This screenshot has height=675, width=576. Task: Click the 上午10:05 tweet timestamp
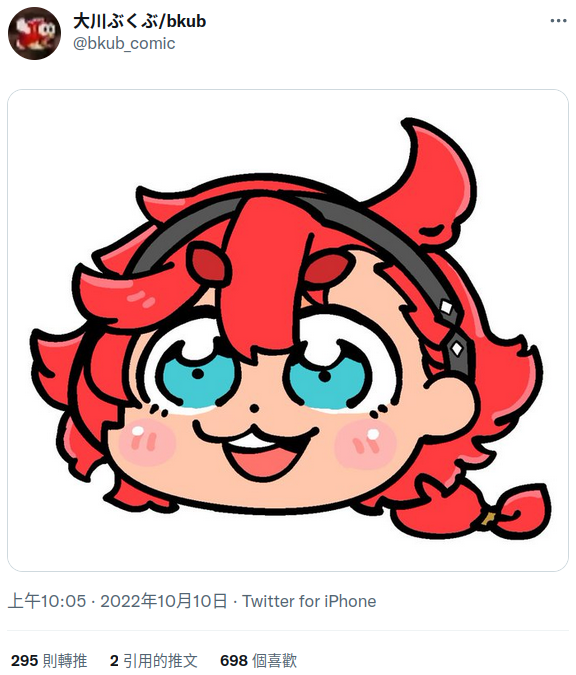(47, 601)
